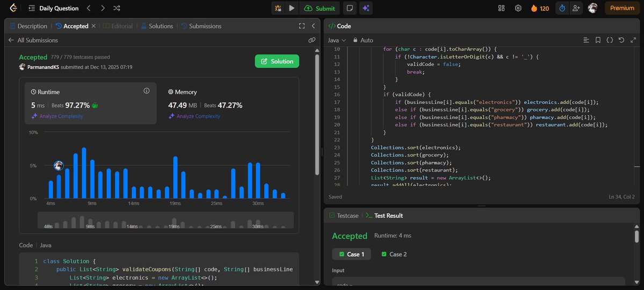This screenshot has width=644, height=290.
Task: Click the code editor minimap scrollbar
Action: click(636, 166)
